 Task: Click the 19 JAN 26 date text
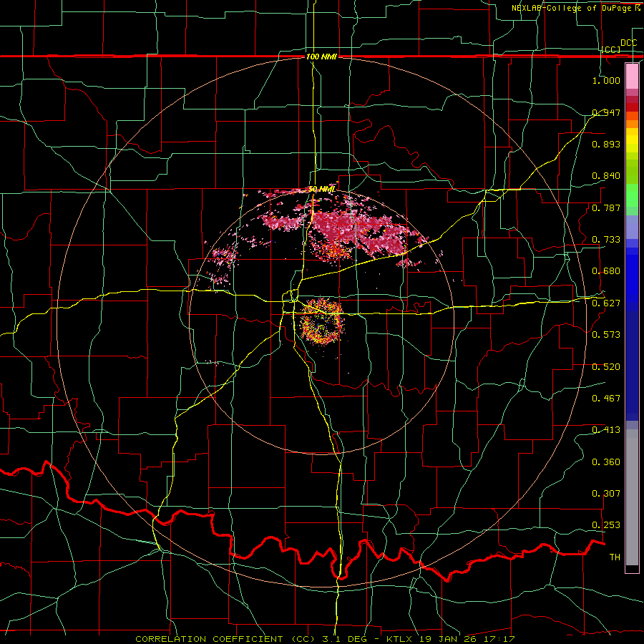coord(449,639)
